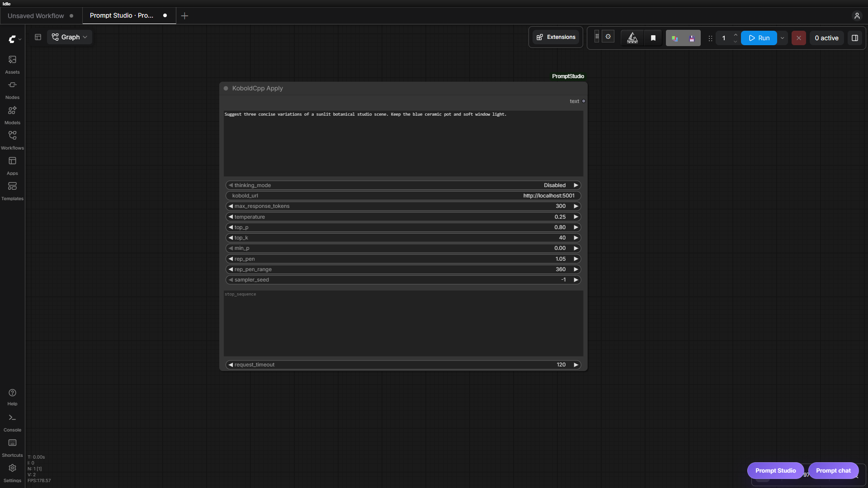The width and height of the screenshot is (868, 488).
Task: Open the ComfyUI logo menu
Action: coord(14,39)
